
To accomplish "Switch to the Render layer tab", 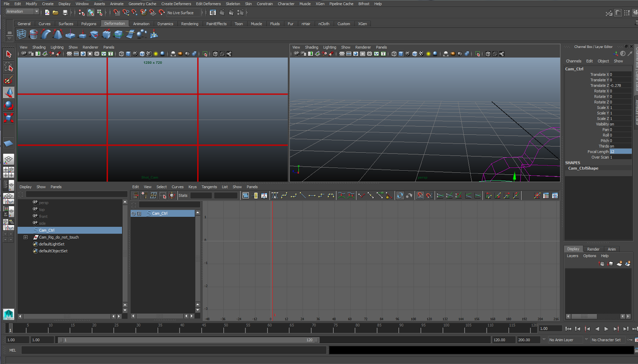I will pyautogui.click(x=593, y=249).
